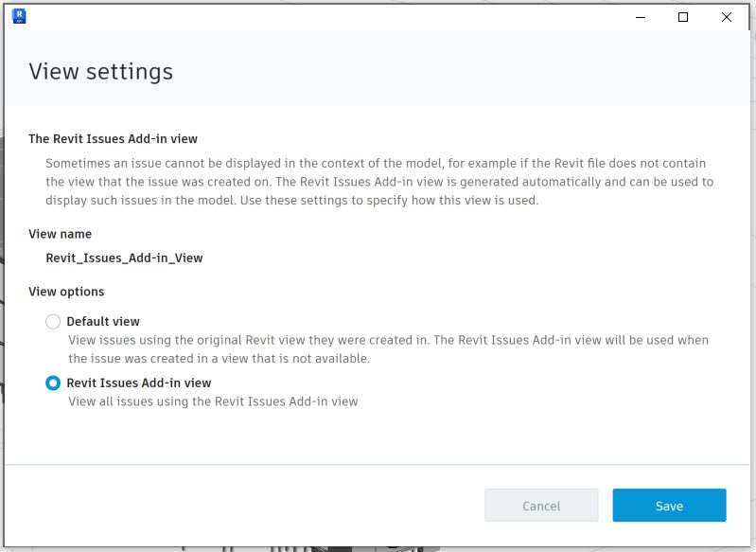Click the "Default view" option label
Screen dimensions: 756x552
tap(102, 322)
